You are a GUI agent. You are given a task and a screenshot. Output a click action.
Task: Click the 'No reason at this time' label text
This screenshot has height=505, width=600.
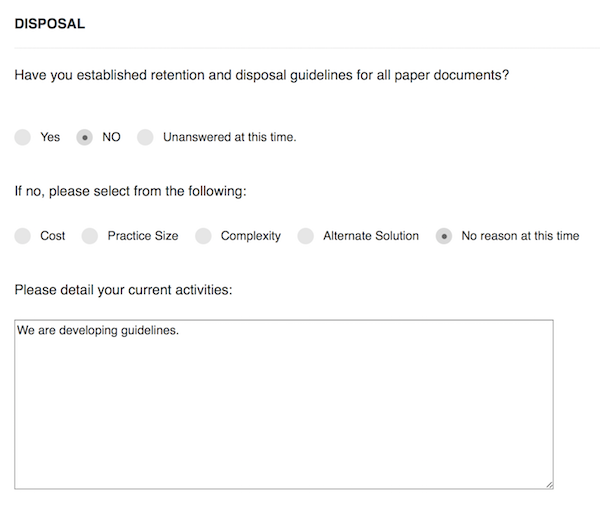[x=520, y=236]
